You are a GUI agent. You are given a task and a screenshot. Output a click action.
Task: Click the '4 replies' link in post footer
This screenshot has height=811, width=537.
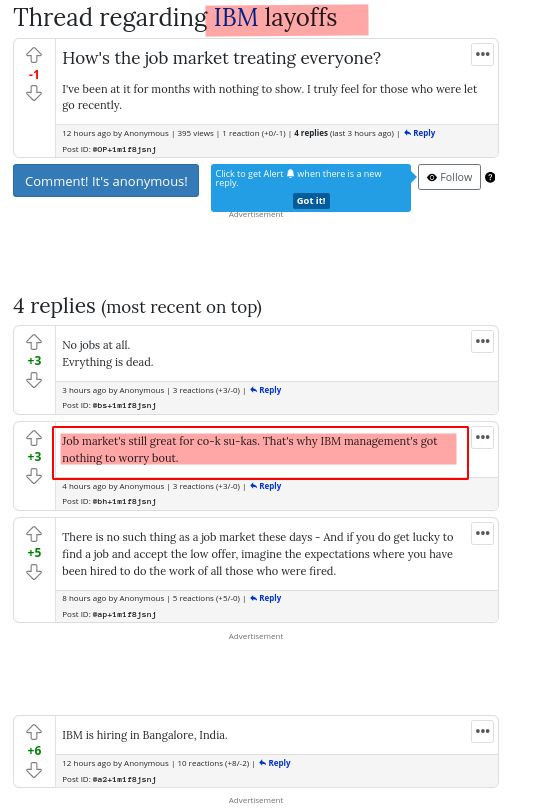pyautogui.click(x=311, y=133)
